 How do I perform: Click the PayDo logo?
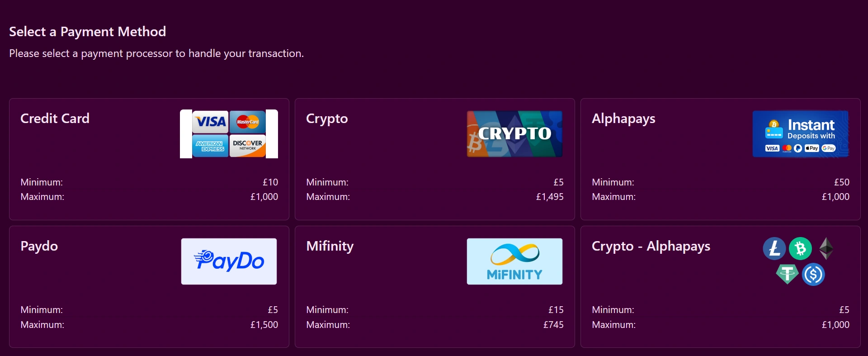(229, 261)
